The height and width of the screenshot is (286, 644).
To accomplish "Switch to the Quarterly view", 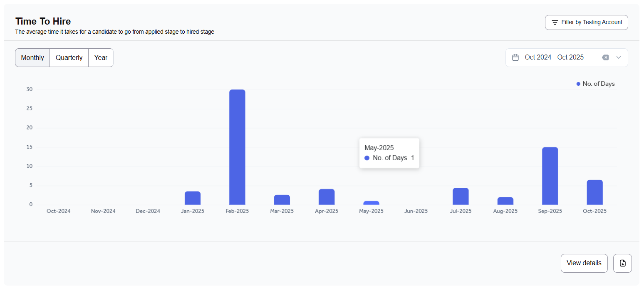I will click(x=69, y=58).
